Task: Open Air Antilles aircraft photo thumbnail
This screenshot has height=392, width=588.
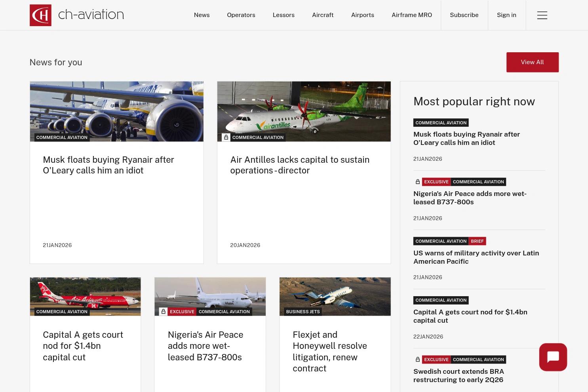Action: pyautogui.click(x=304, y=112)
